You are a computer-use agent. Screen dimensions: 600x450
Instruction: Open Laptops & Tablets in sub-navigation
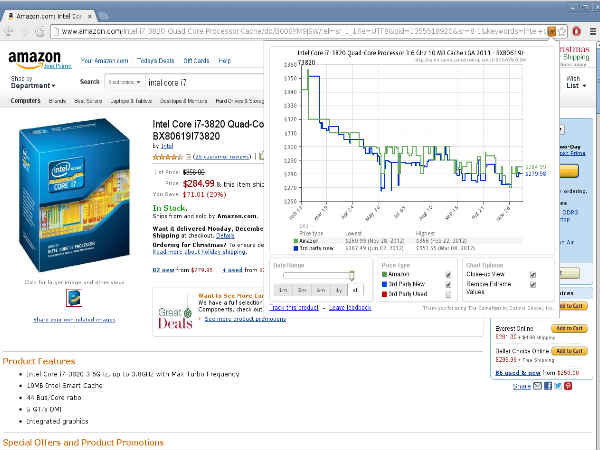131,101
